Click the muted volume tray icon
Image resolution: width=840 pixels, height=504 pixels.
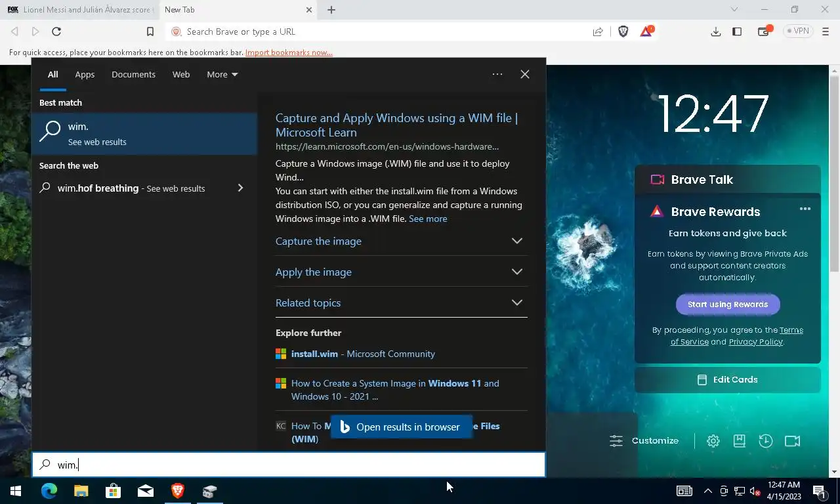(755, 491)
